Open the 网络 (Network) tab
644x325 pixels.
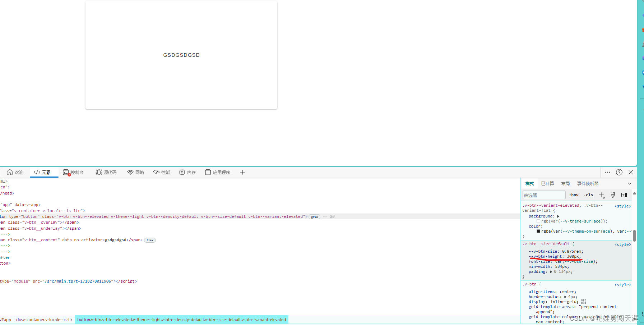point(136,172)
